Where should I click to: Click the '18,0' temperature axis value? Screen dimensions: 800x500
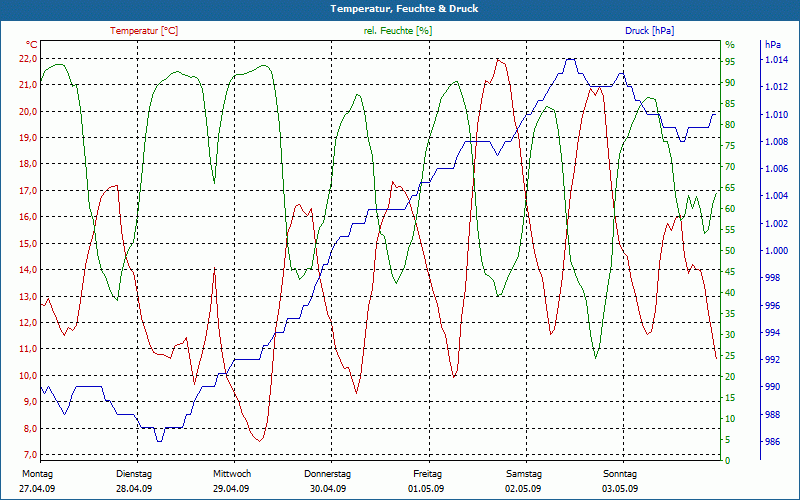click(28, 164)
